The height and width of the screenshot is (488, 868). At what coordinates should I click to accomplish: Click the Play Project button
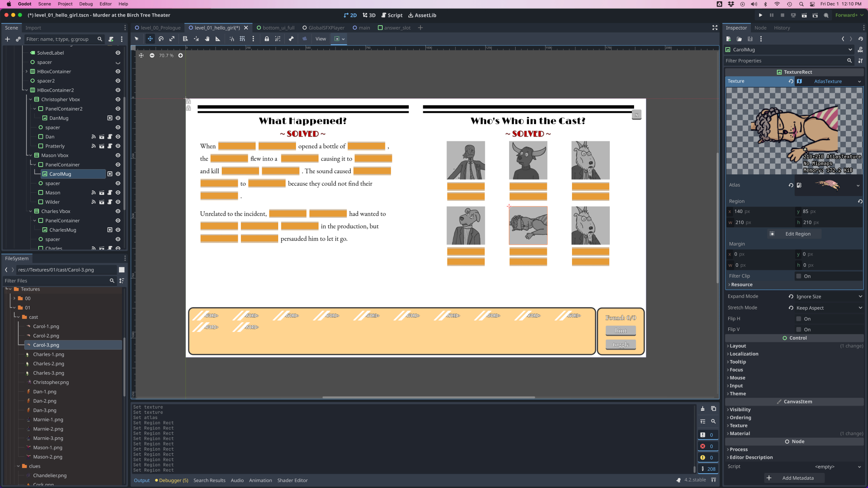[x=760, y=15]
